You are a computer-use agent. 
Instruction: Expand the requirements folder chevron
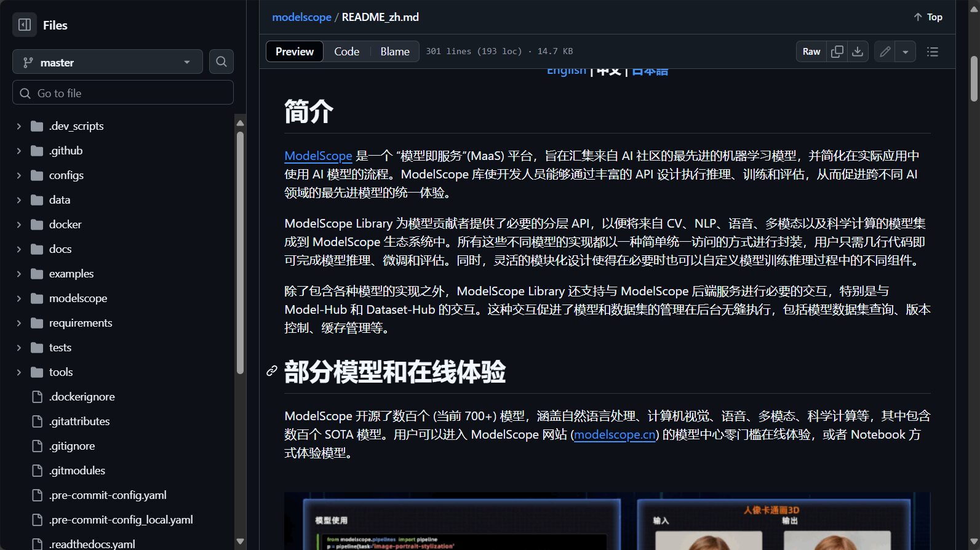point(18,323)
